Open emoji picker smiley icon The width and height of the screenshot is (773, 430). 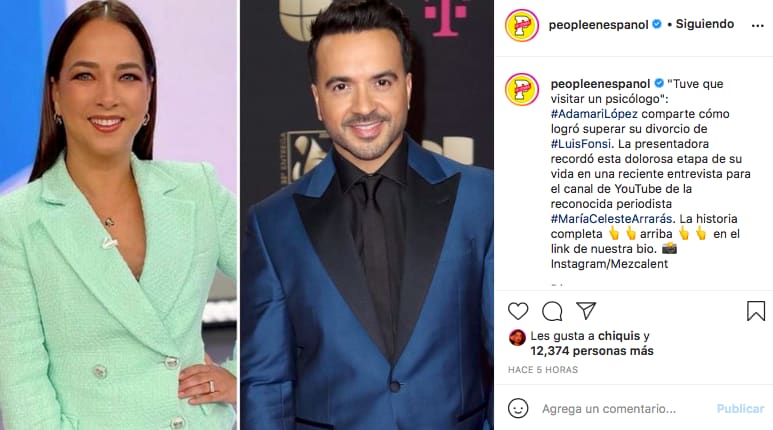point(518,408)
